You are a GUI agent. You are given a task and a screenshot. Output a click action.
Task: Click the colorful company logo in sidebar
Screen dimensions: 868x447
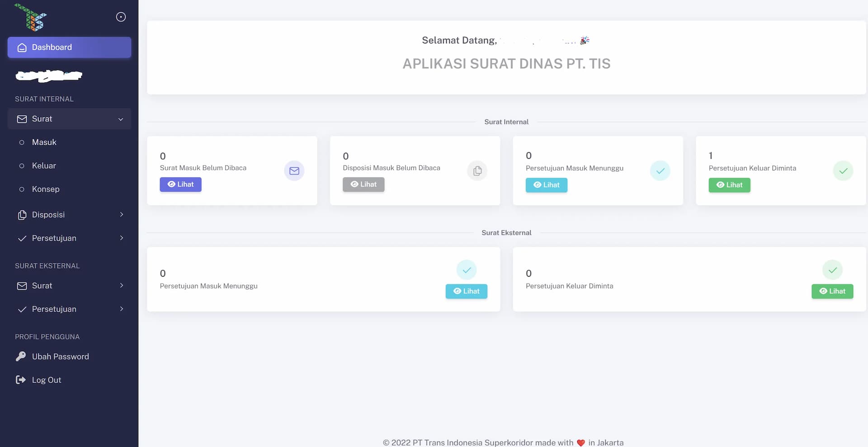coord(31,17)
